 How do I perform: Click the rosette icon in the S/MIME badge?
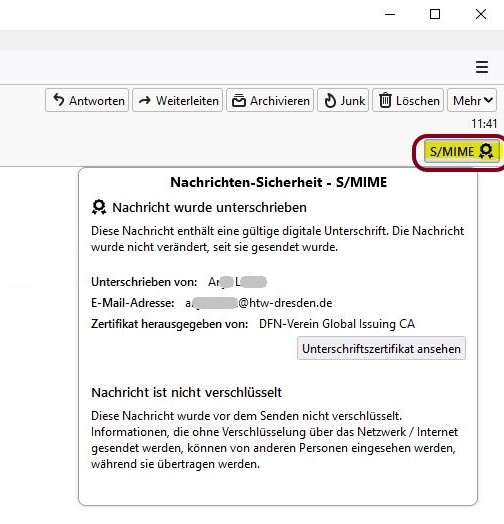click(x=486, y=151)
